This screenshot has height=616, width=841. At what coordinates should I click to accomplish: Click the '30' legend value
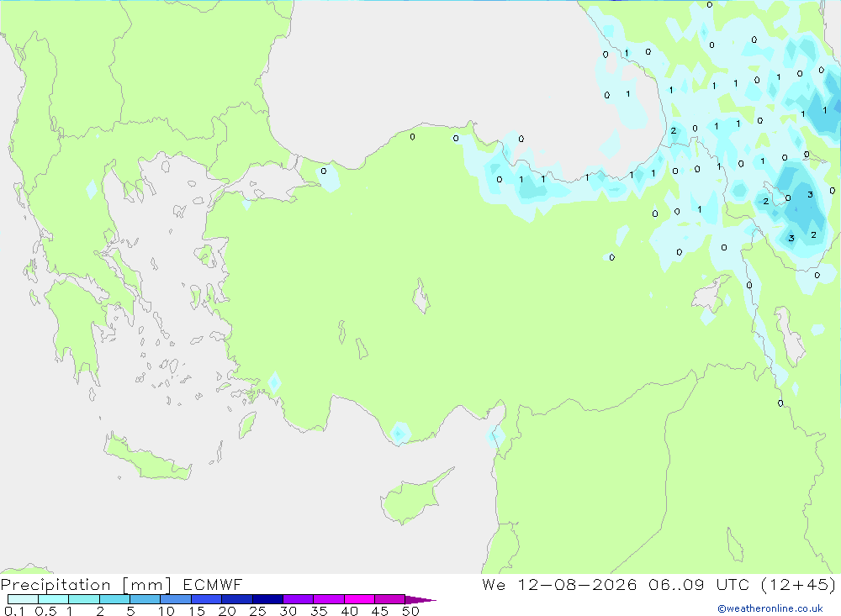click(x=288, y=611)
